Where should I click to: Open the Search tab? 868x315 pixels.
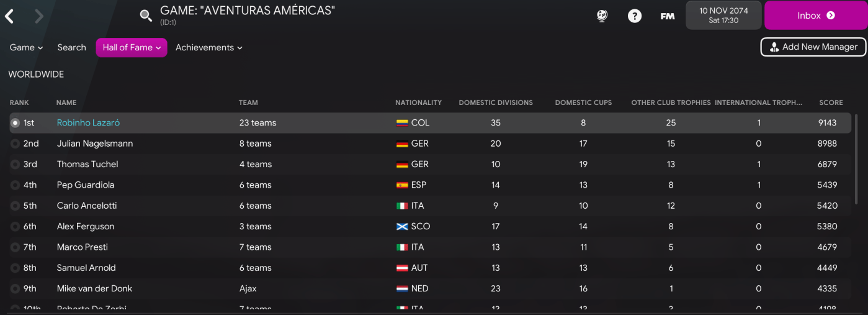[x=71, y=47]
